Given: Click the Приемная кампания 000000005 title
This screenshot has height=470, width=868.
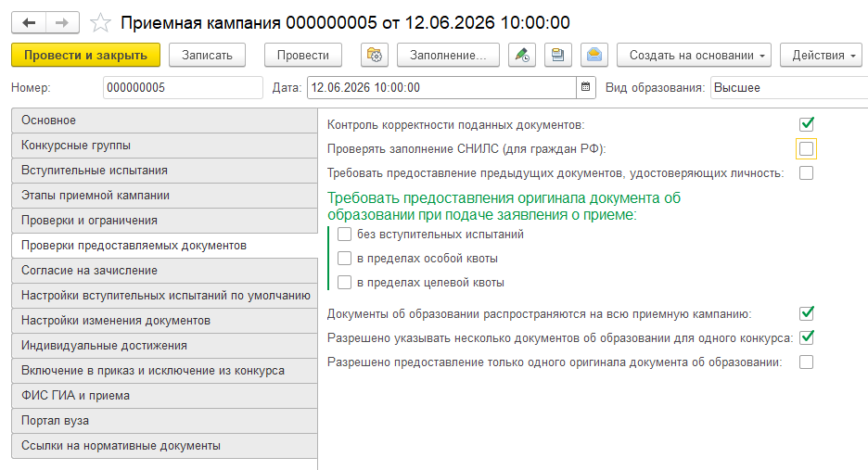Looking at the screenshot, I should coord(345,22).
